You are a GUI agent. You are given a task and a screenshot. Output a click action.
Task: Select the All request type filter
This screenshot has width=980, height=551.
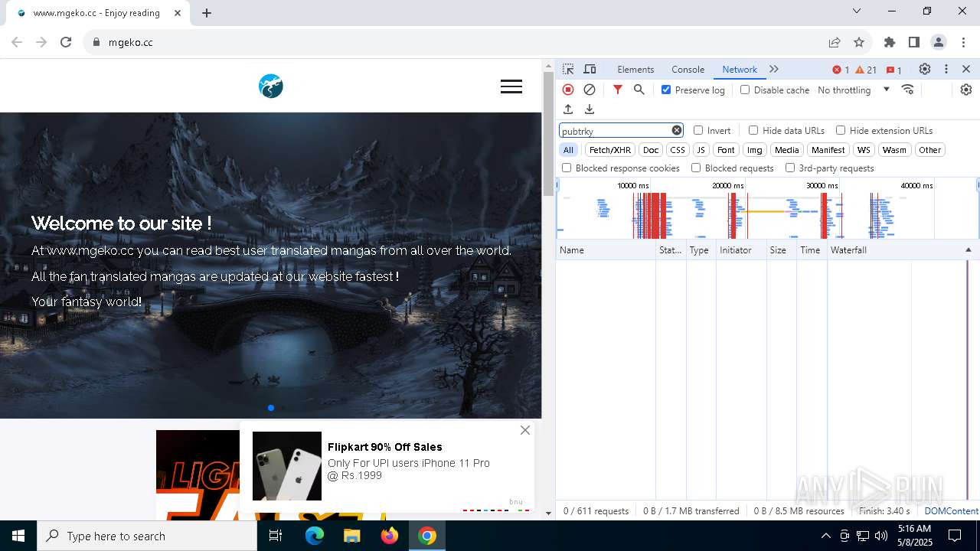click(x=568, y=150)
